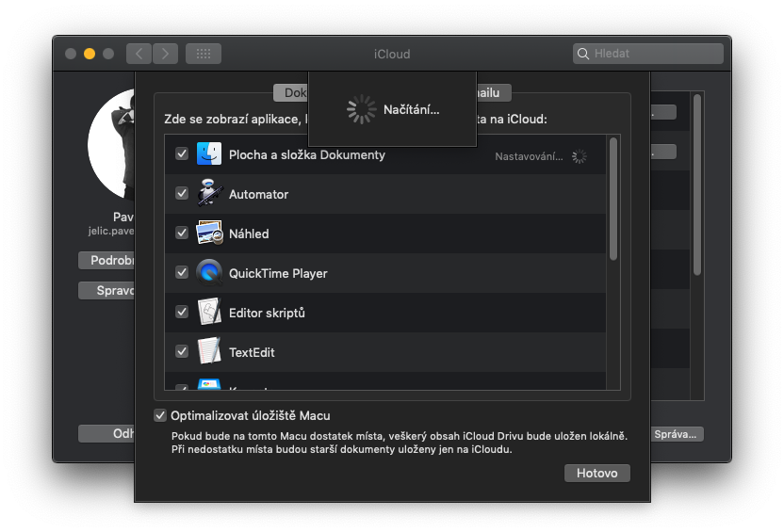Image resolution: width=784 pixels, height=532 pixels.
Task: Disable the Editor skriptů checkbox
Action: pos(182,312)
